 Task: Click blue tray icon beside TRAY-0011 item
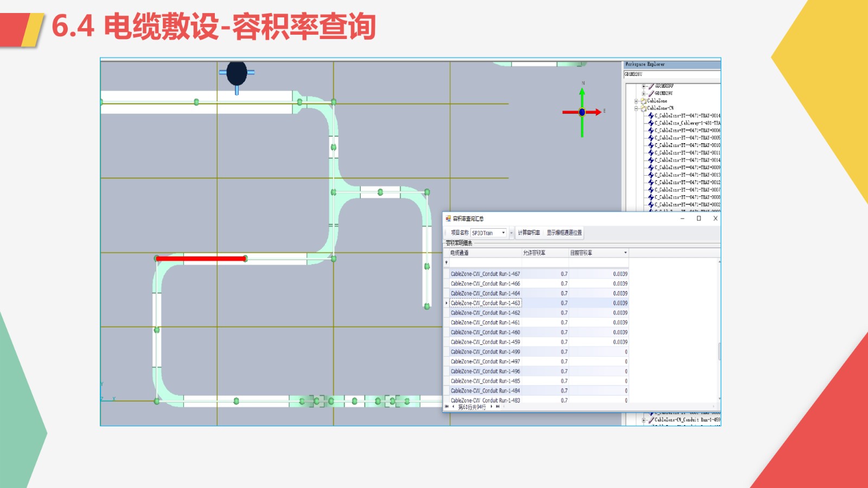[651, 153]
